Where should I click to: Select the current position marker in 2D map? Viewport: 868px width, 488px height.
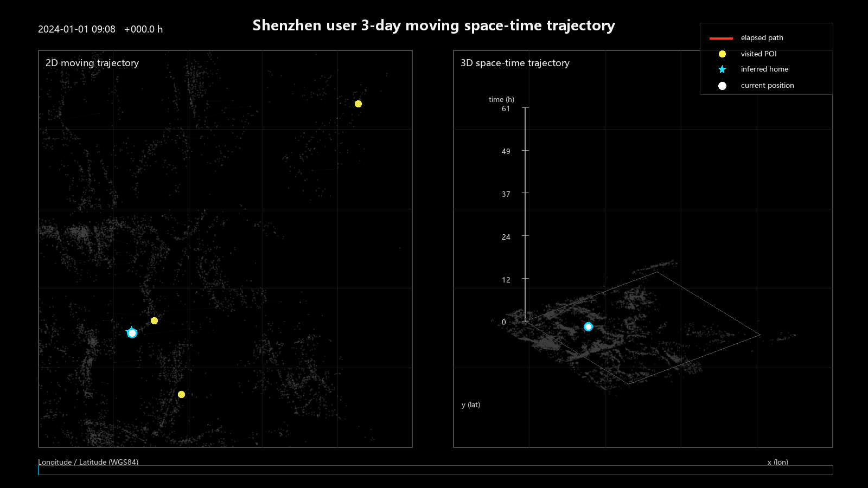tap(132, 333)
